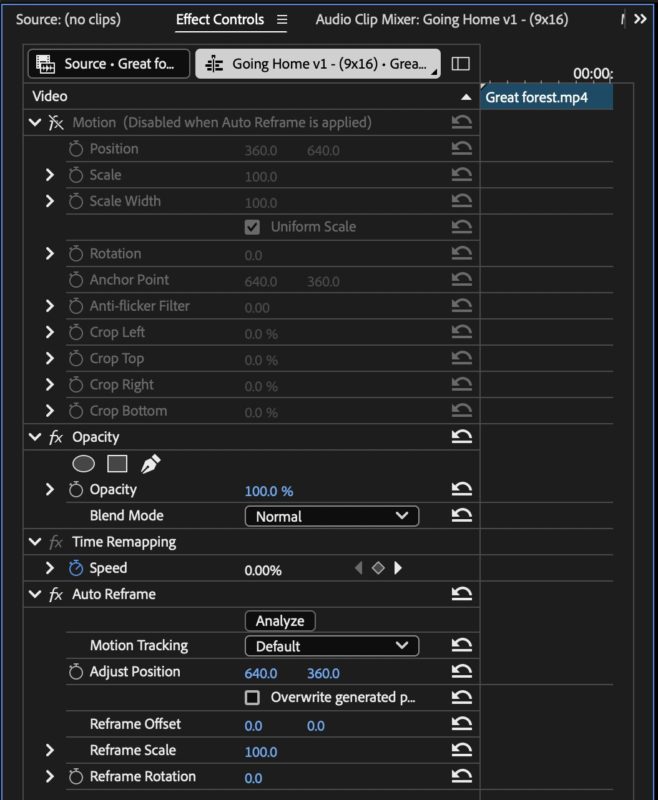Switch to the Source (no clips) tab
This screenshot has height=800, width=658.
pyautogui.click(x=68, y=19)
